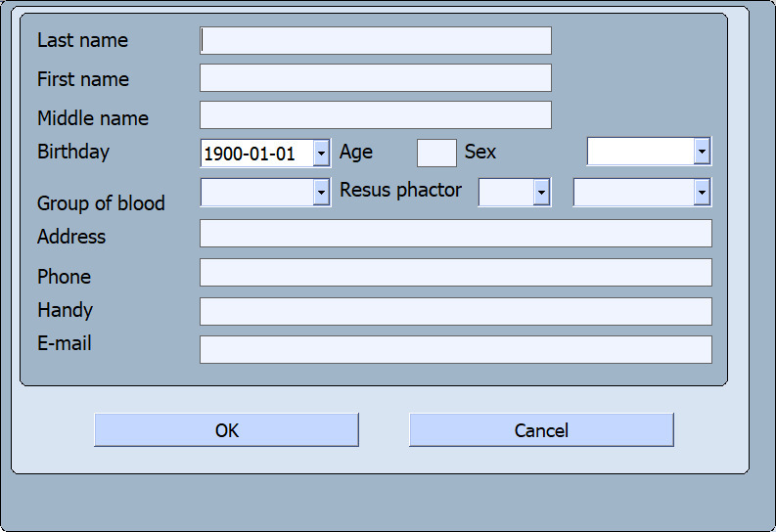Click the "Last name" label text
The height and width of the screenshot is (532, 776).
pos(82,40)
